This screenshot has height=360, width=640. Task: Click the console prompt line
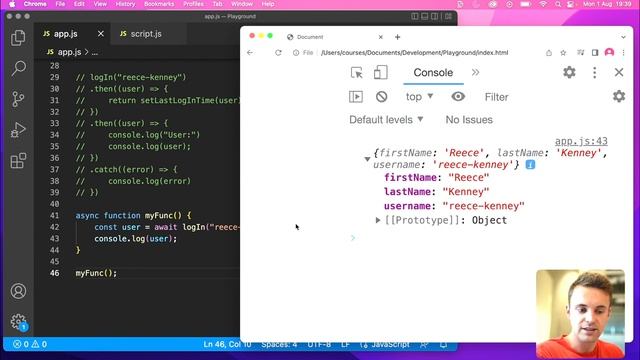pyautogui.click(x=490, y=238)
